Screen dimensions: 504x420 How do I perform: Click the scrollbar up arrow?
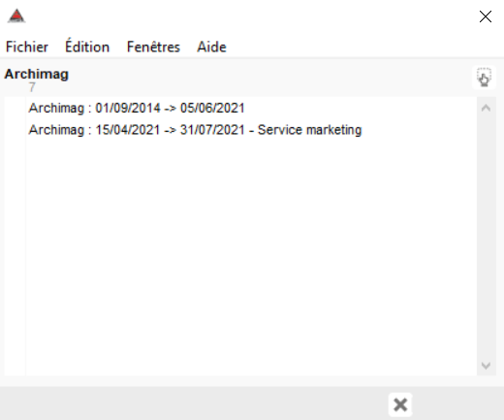tap(486, 108)
